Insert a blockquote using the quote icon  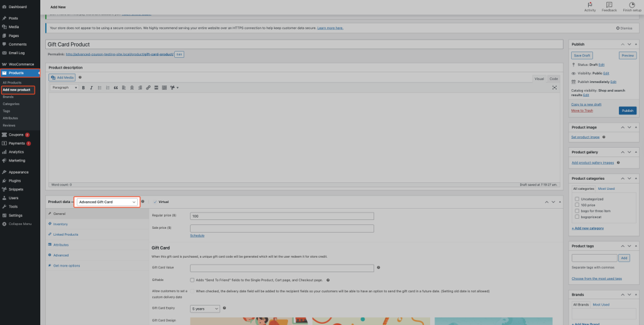(116, 87)
